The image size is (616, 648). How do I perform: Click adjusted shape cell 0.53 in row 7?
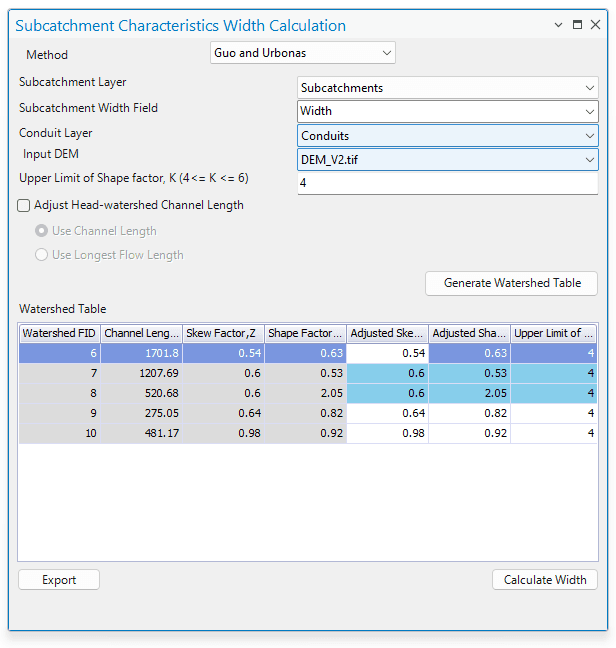pos(469,373)
